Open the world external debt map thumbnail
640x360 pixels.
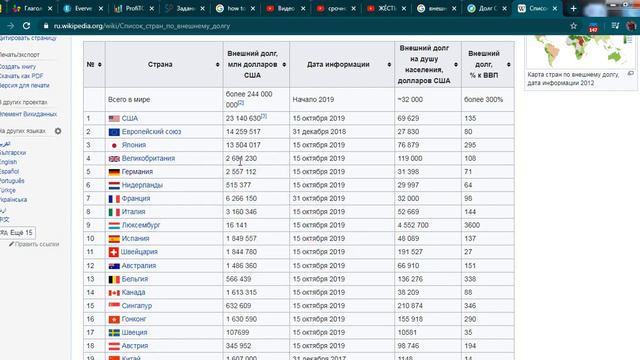[x=580, y=51]
